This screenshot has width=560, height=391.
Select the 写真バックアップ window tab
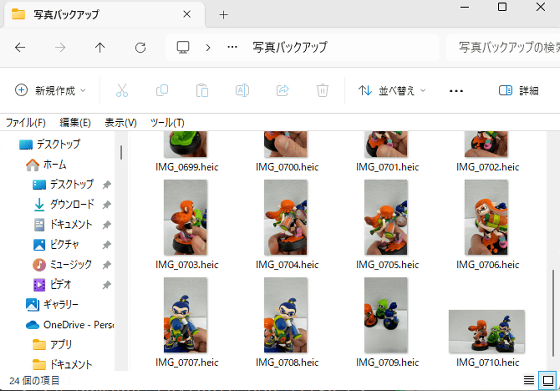pyautogui.click(x=104, y=15)
